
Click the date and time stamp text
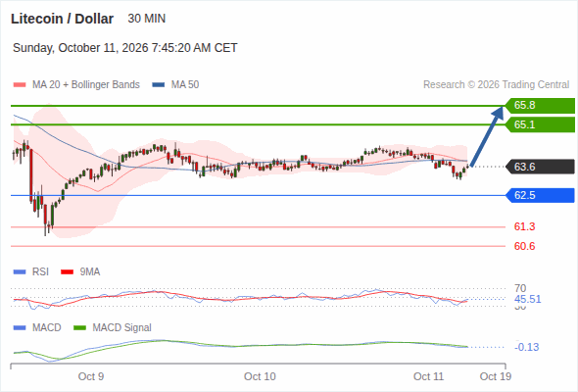(125, 48)
